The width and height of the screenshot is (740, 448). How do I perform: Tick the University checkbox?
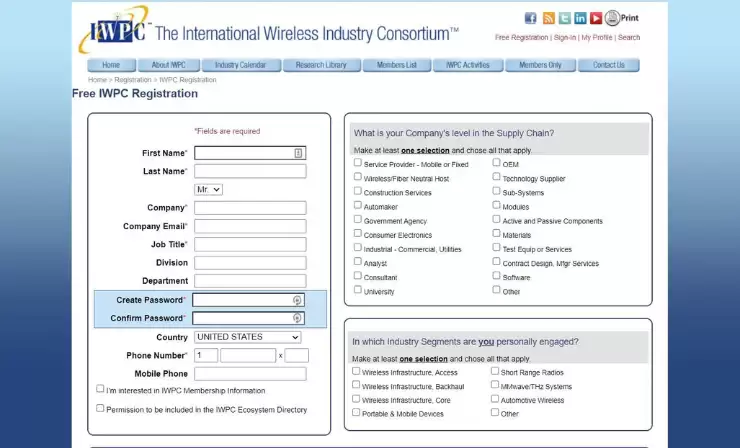coord(358,289)
